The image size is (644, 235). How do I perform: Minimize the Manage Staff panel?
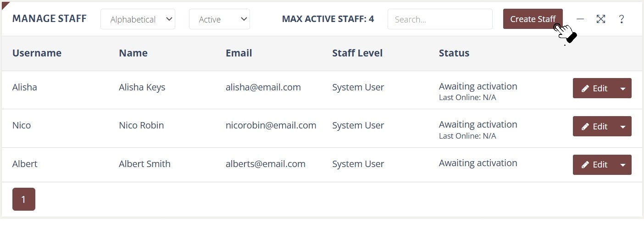pos(580,19)
